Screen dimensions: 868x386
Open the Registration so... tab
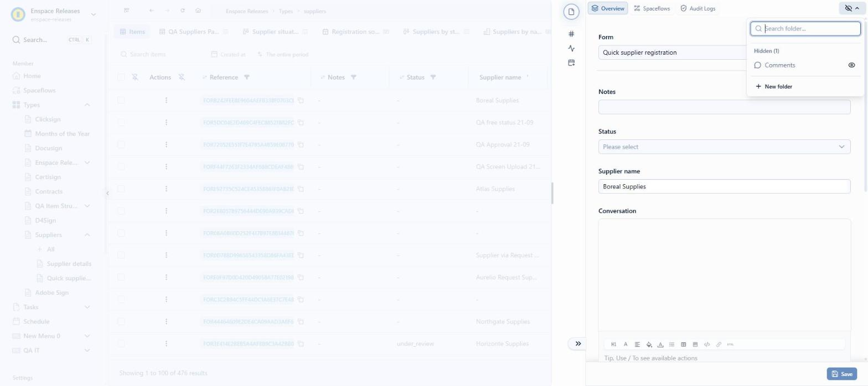click(x=355, y=32)
